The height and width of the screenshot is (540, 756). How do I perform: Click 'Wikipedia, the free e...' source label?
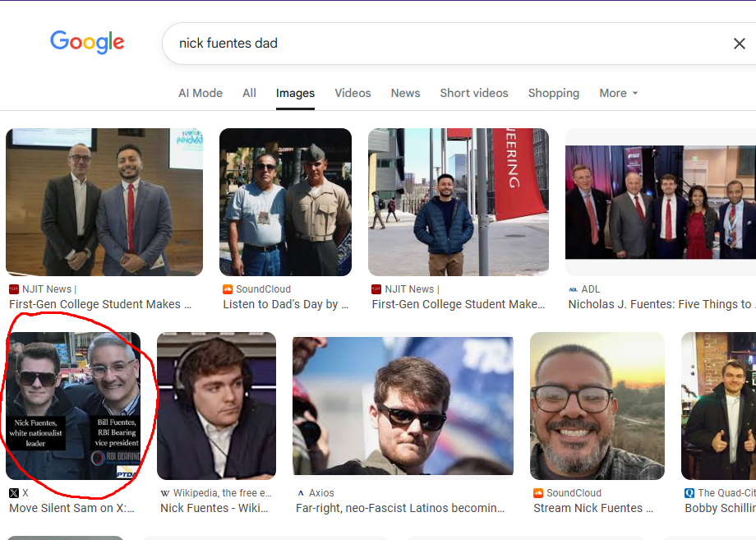[x=222, y=493]
